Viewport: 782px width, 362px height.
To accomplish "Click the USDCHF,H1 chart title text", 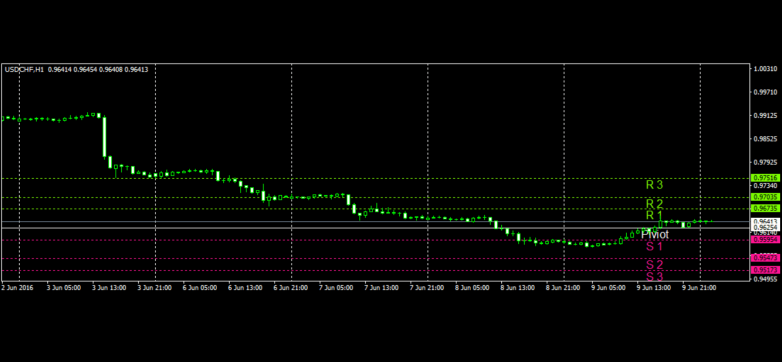I will pyautogui.click(x=24, y=70).
